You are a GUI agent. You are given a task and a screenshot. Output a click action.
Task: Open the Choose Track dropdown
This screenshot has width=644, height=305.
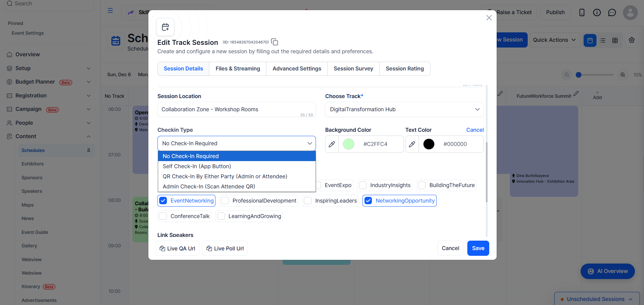(404, 110)
